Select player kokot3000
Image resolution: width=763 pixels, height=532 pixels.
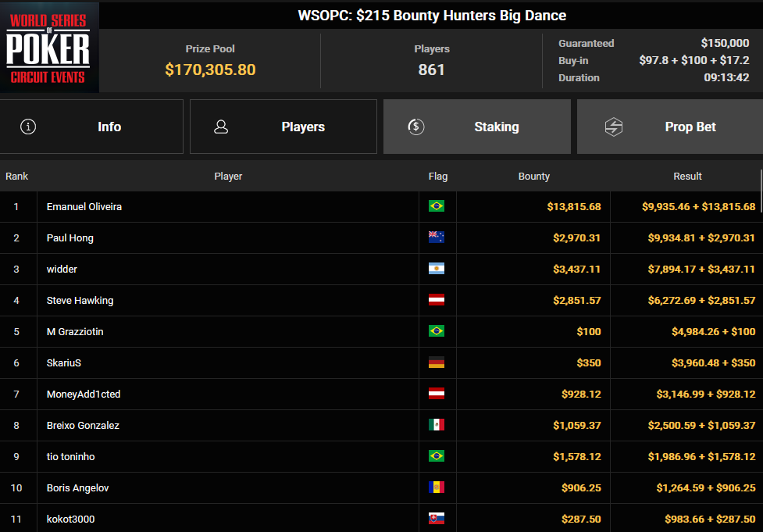pos(70,519)
